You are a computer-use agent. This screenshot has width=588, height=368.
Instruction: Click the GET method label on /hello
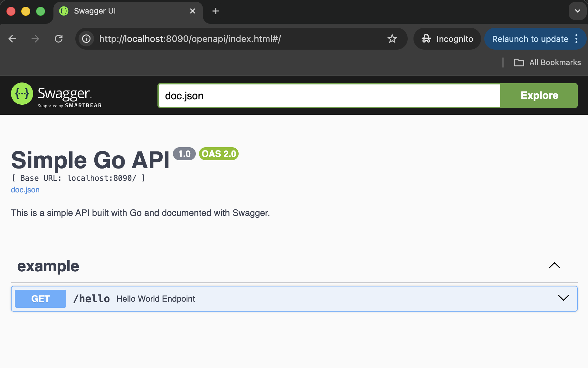click(x=40, y=298)
